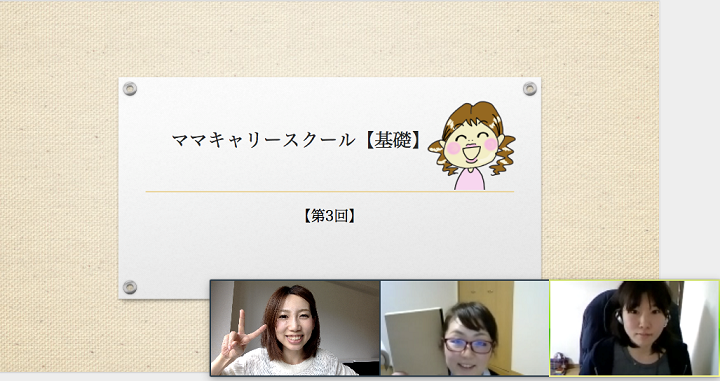The image size is (720, 381).
Task: Click the gold divider line under the title
Action: click(x=330, y=191)
